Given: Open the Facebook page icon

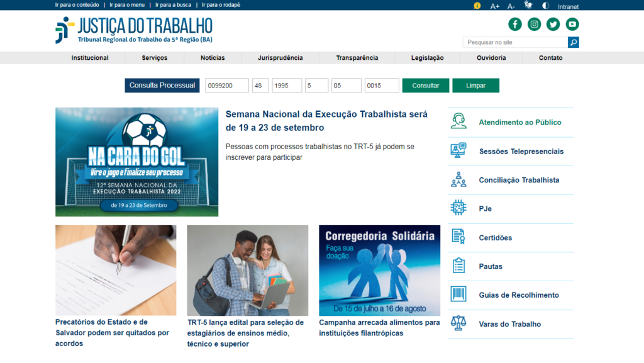Looking at the screenshot, I should point(515,25).
